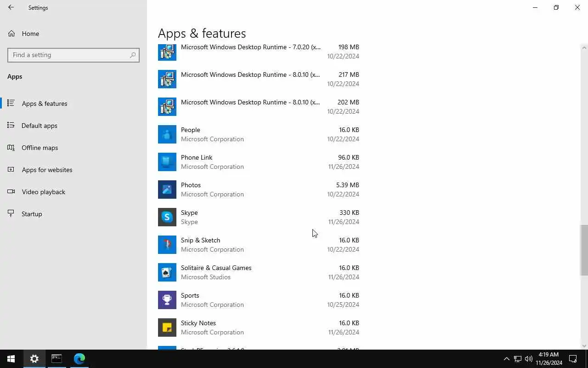The height and width of the screenshot is (368, 588).
Task: Select the Photos app name
Action: coord(191,185)
